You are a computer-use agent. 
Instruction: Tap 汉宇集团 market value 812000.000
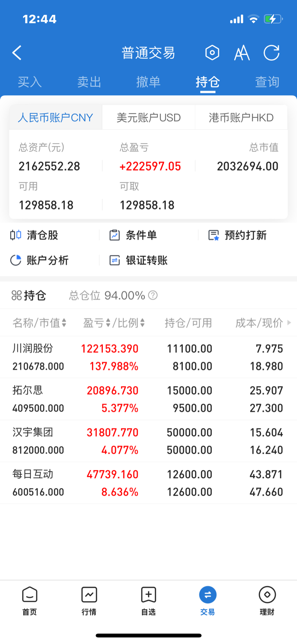click(38, 450)
